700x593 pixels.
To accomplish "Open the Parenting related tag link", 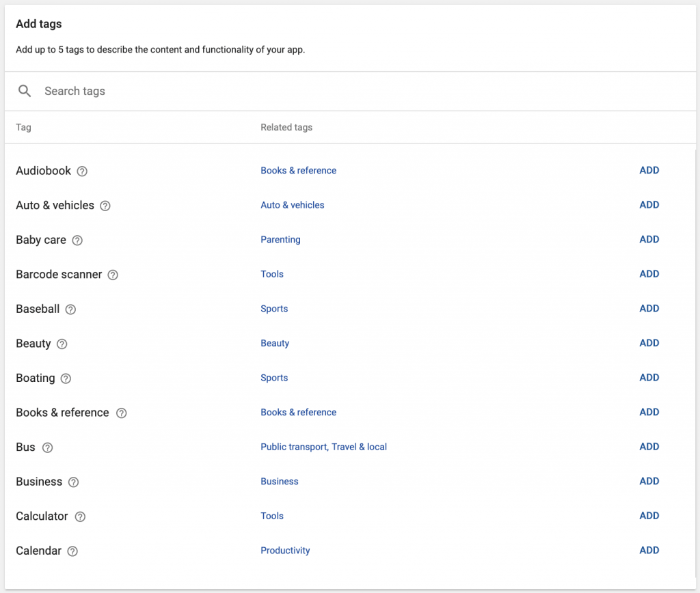I will point(280,240).
